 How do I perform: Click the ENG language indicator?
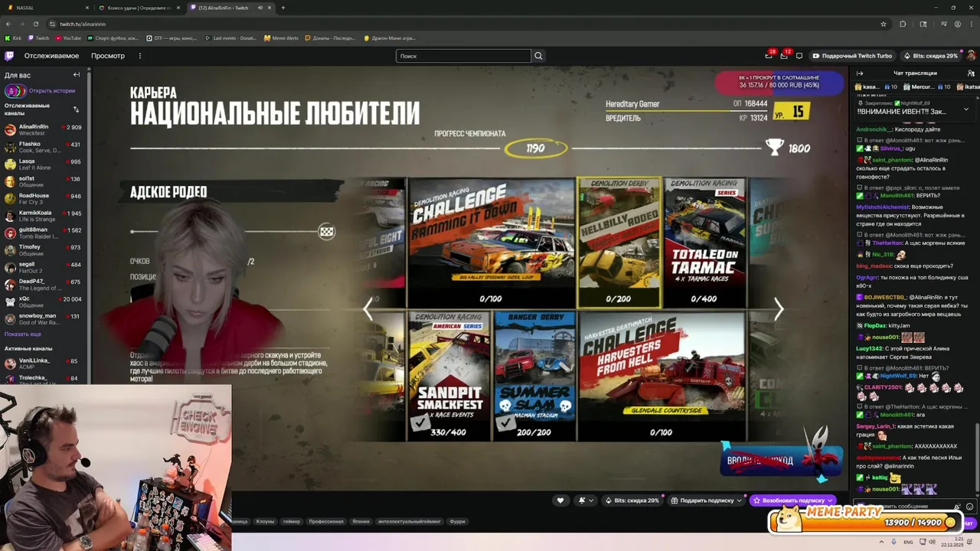click(909, 542)
